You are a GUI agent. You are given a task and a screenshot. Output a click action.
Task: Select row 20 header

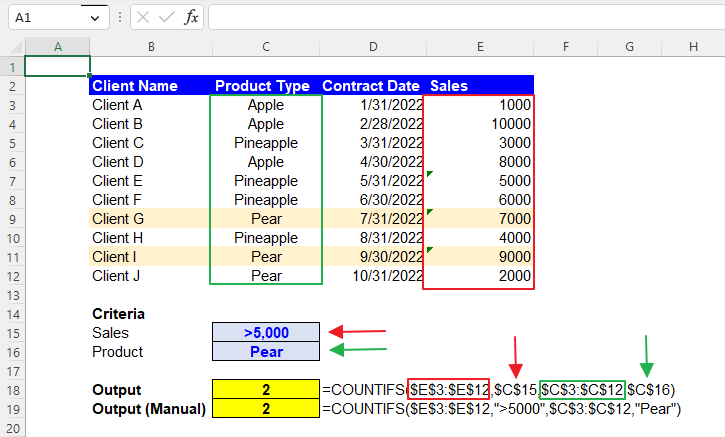[12, 429]
